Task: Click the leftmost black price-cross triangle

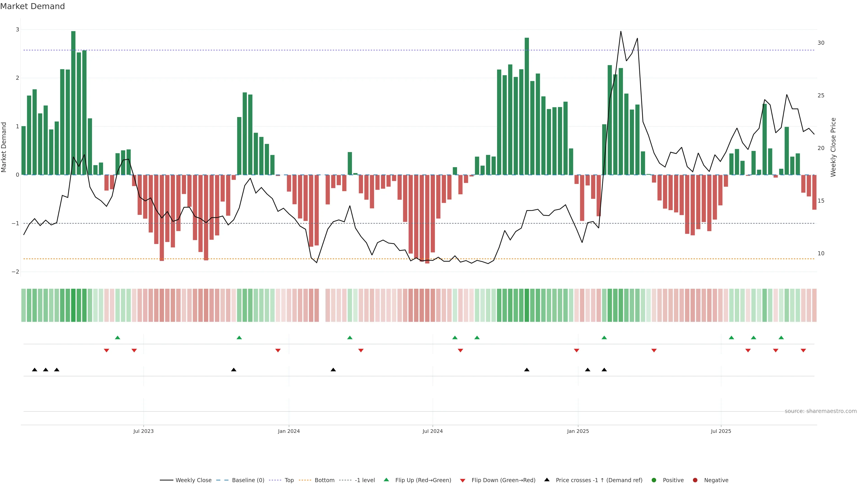Action: pyautogui.click(x=35, y=370)
